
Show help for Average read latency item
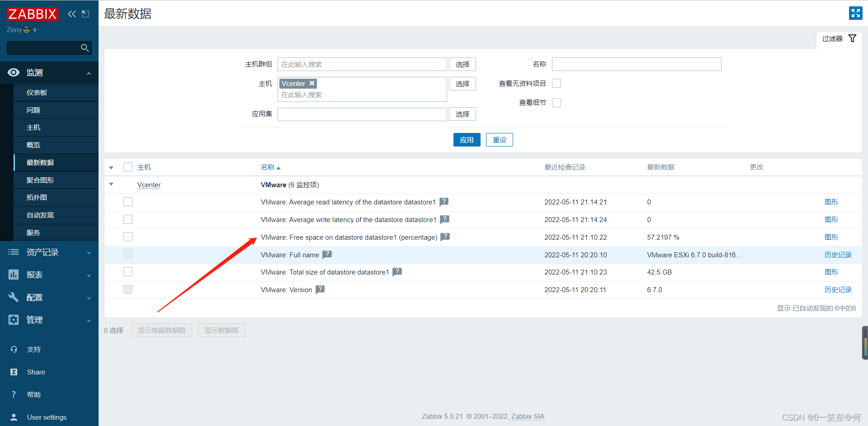tap(444, 202)
